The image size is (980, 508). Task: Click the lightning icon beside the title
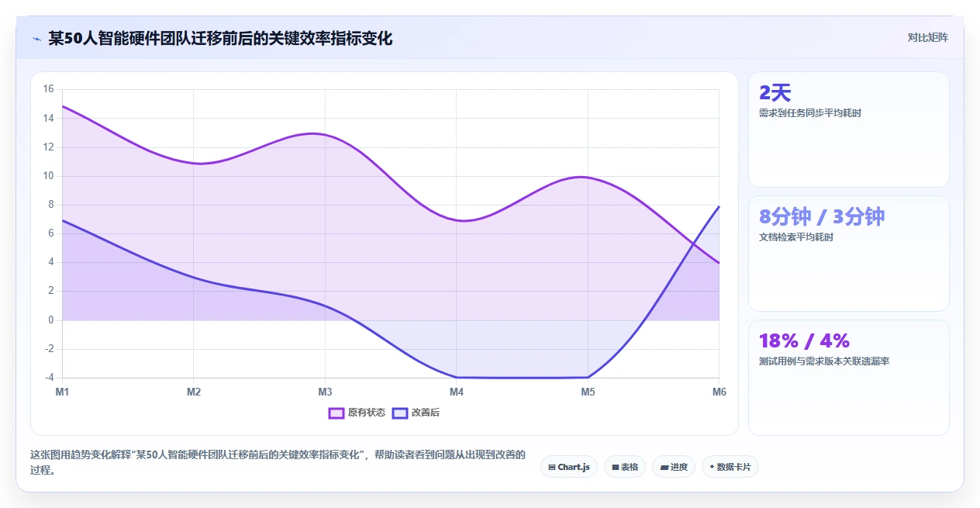click(x=36, y=39)
